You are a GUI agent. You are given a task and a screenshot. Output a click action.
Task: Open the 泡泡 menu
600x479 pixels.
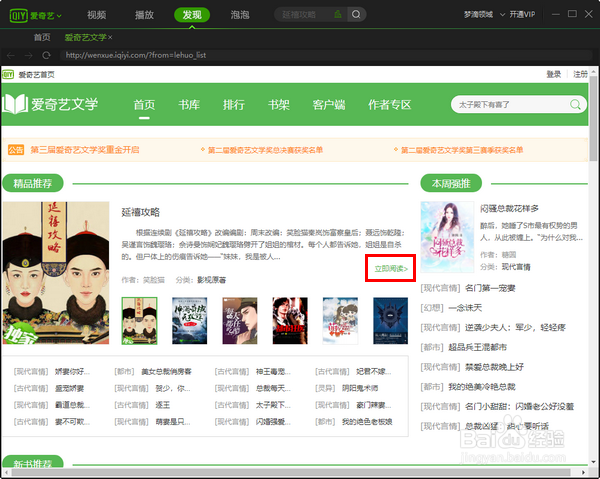click(240, 15)
